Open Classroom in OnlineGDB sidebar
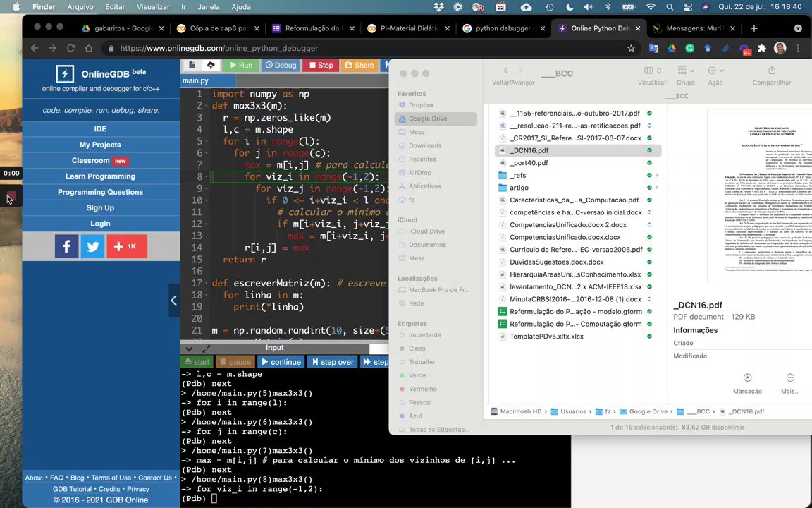 pyautogui.click(x=101, y=161)
